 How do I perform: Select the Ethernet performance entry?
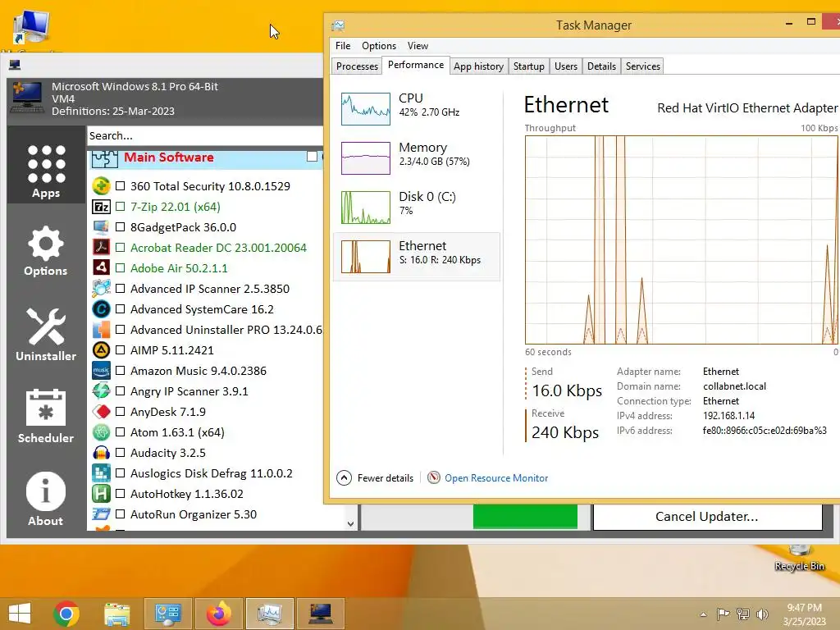(x=417, y=256)
